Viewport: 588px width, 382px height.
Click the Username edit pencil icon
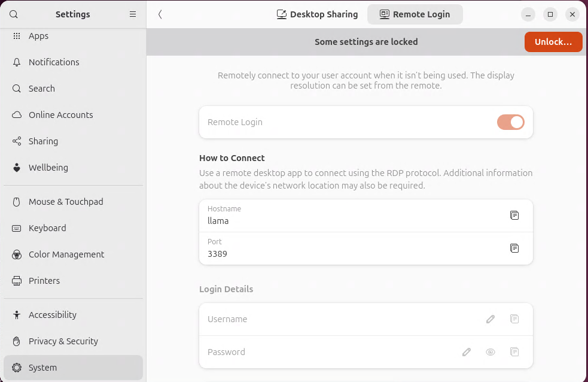(x=490, y=319)
